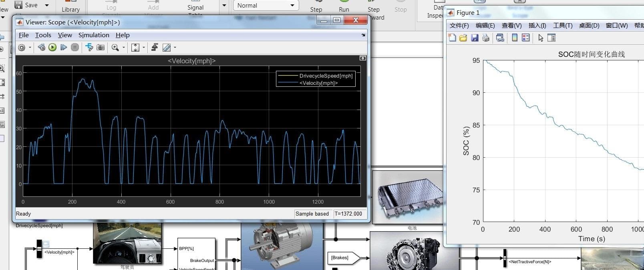Click DrivecycleSpeed[mph] legend entry
The width and height of the screenshot is (644, 270).
(316, 76)
